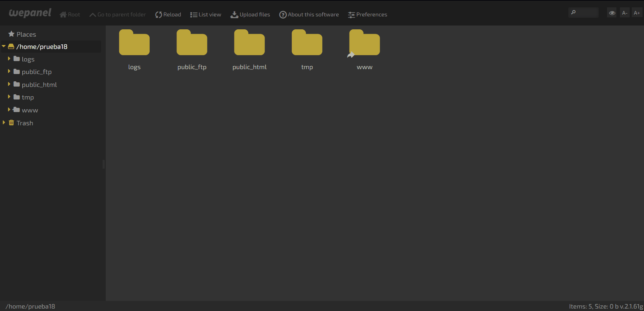Increase font size with A+ button

click(637, 13)
